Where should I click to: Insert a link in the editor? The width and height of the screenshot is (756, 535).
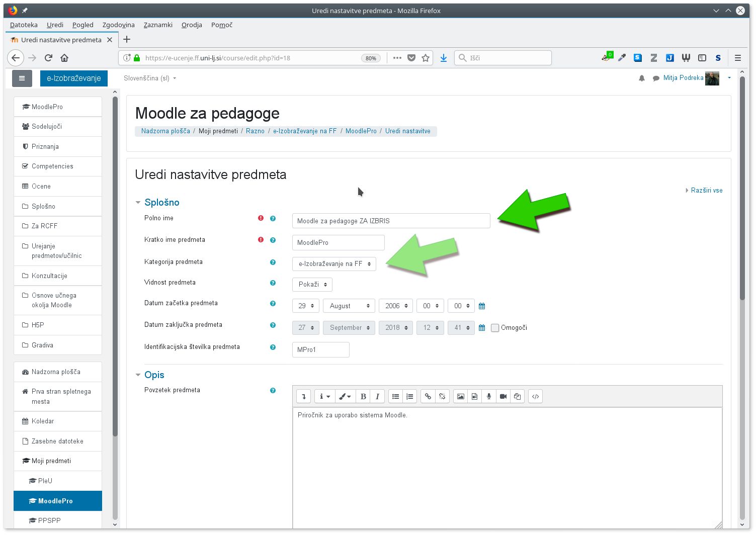(x=428, y=397)
